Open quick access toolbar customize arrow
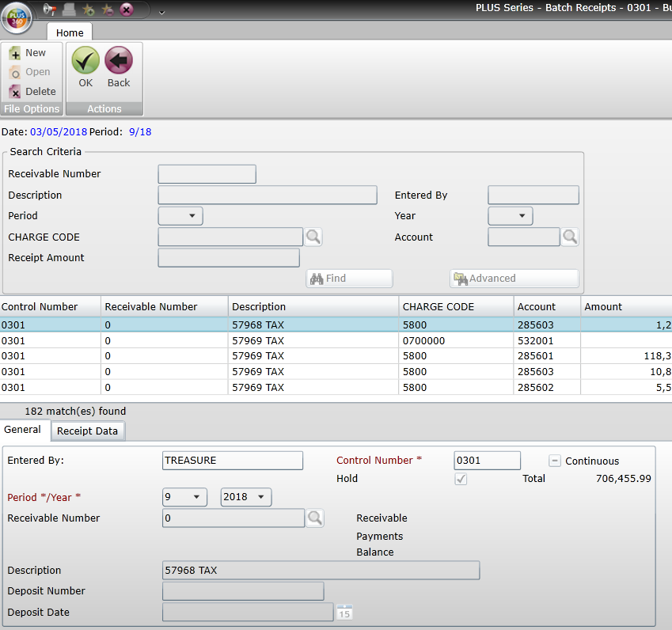This screenshot has width=672, height=630. click(161, 12)
